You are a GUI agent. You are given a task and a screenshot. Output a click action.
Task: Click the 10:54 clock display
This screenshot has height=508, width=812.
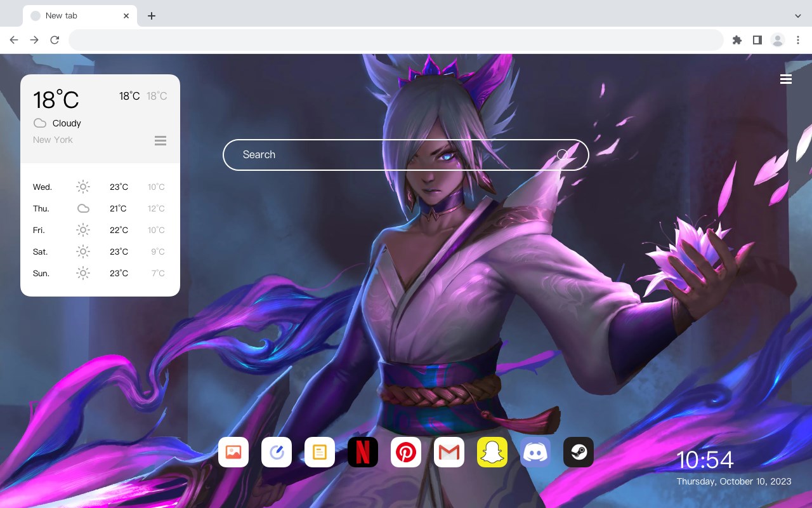pos(705,460)
